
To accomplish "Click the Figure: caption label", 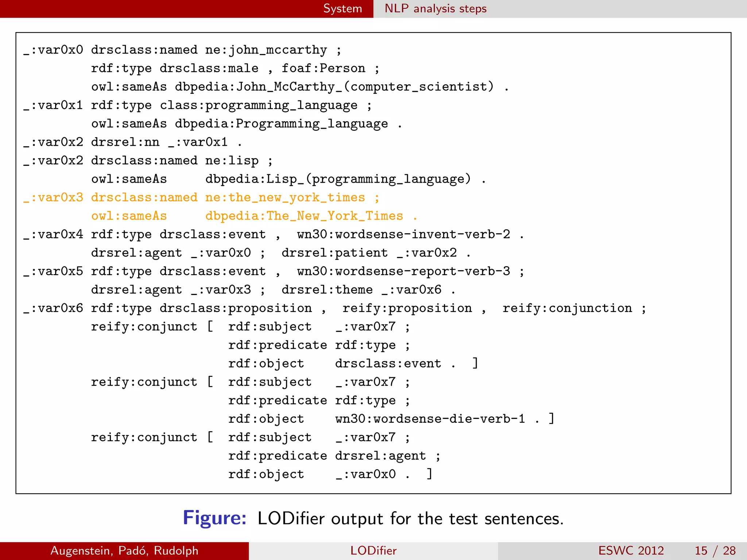I will click(x=215, y=518).
